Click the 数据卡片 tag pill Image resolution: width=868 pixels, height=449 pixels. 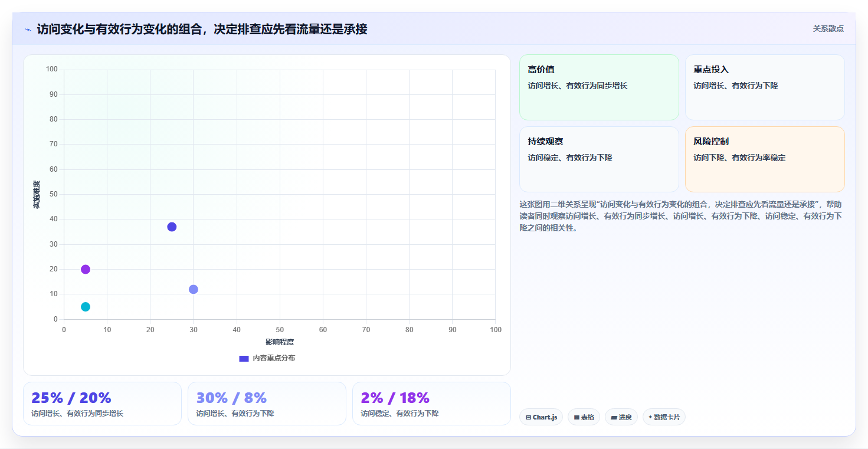click(664, 417)
